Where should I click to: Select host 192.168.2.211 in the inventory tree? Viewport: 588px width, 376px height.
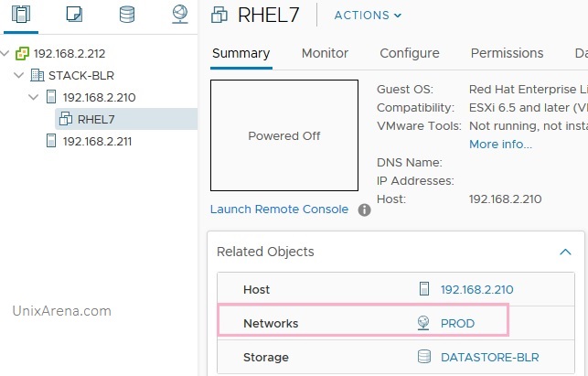[98, 142]
